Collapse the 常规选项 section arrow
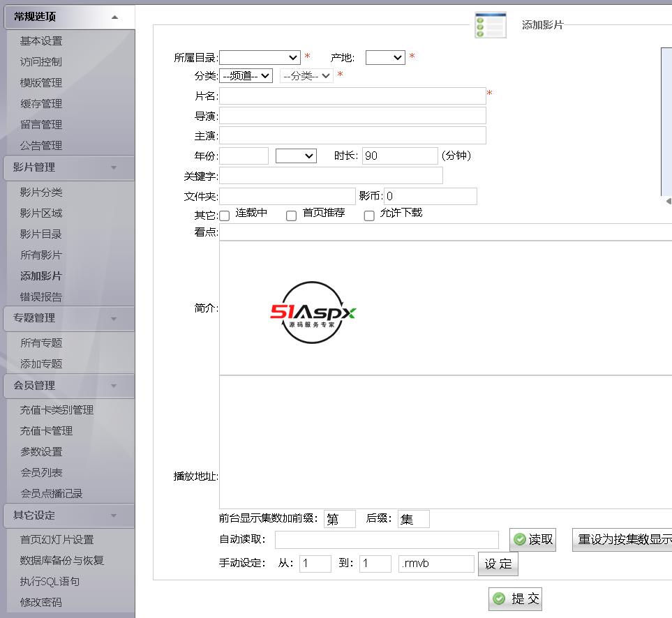 [114, 17]
